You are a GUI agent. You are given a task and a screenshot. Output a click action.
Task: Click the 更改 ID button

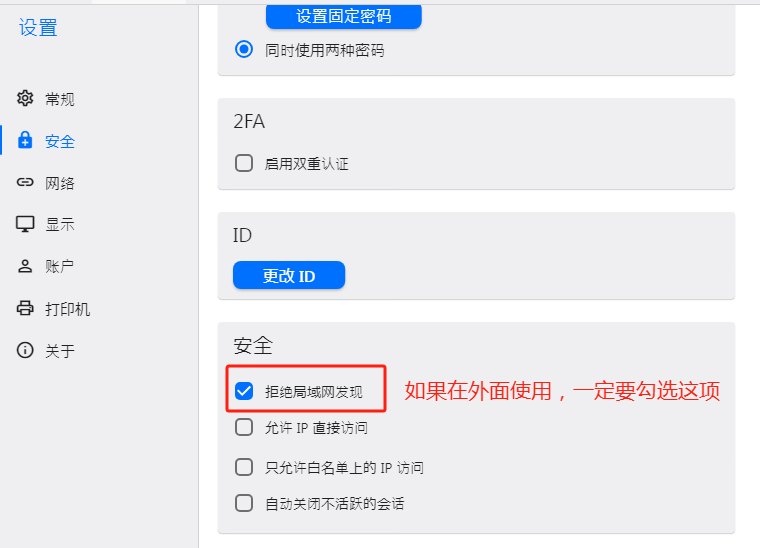pyautogui.click(x=289, y=275)
